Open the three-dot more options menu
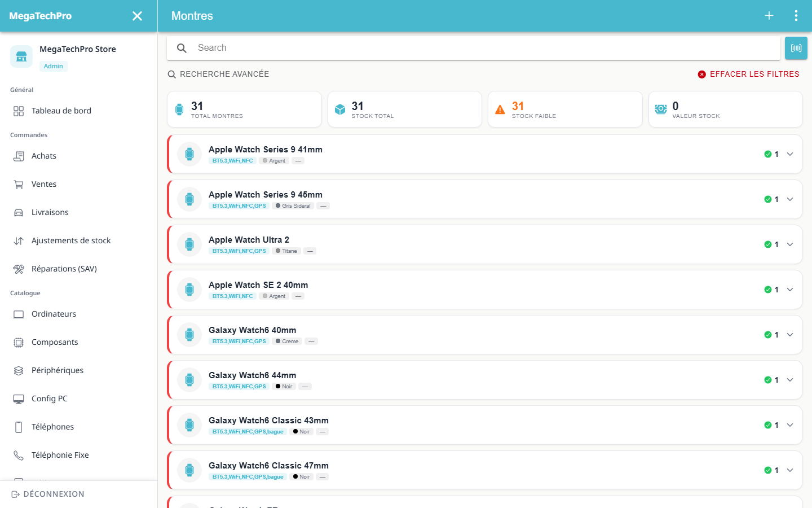Image resolution: width=812 pixels, height=508 pixels. click(796, 16)
